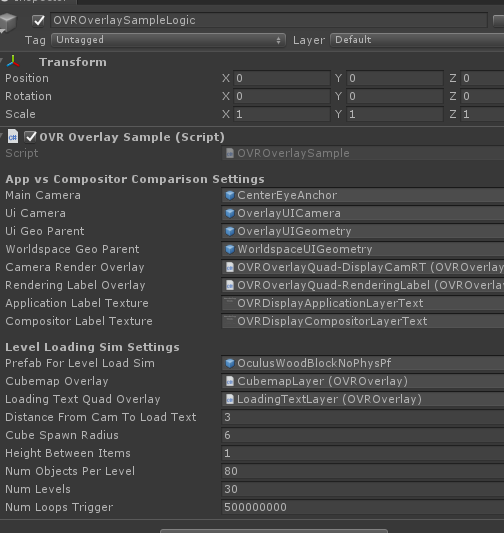Click the Rotation label
The width and height of the screenshot is (504, 533).
(28, 96)
